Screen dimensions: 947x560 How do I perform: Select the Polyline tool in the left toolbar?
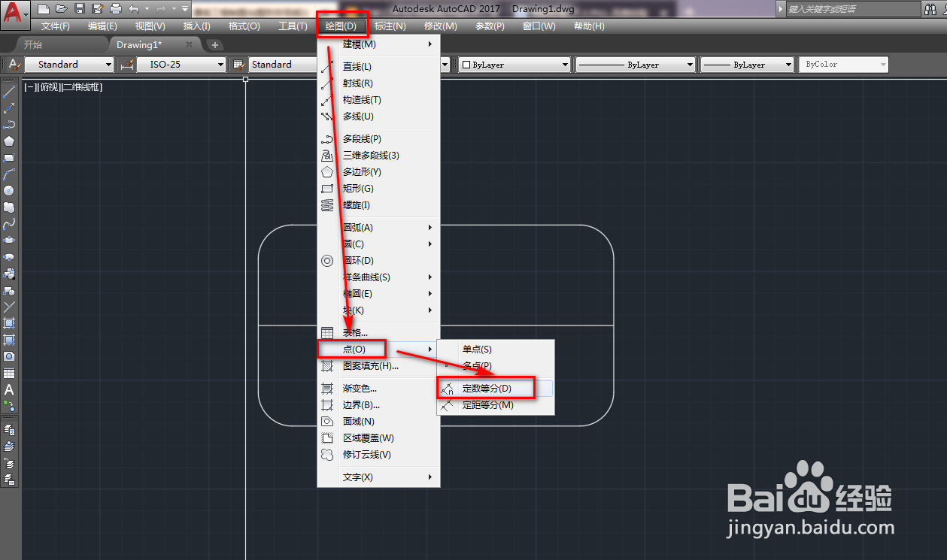click(9, 125)
